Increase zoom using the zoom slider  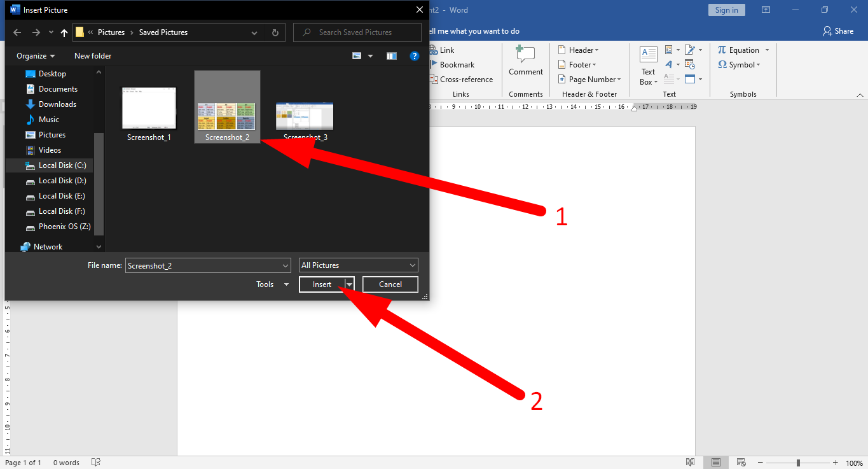pyautogui.click(x=835, y=463)
